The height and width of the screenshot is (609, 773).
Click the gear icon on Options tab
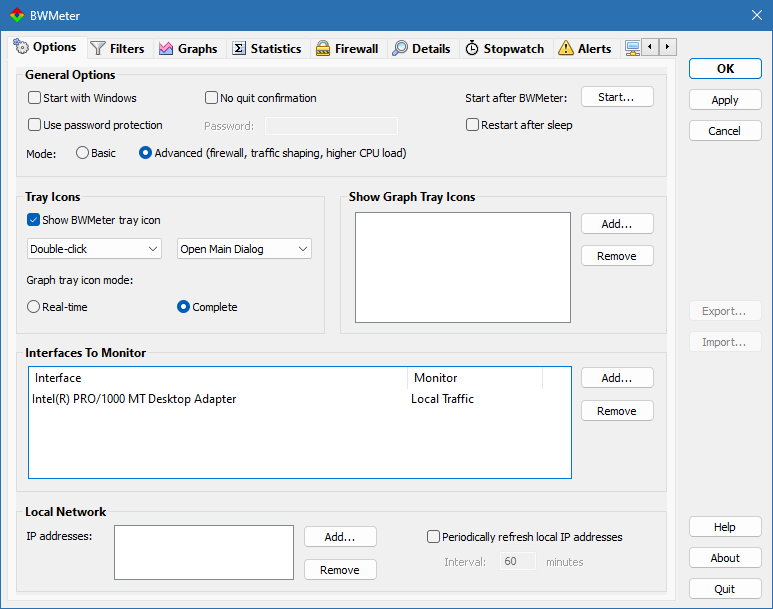click(21, 46)
